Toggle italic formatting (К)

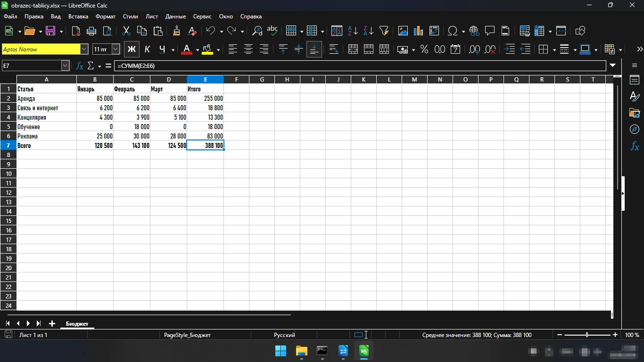(x=147, y=49)
